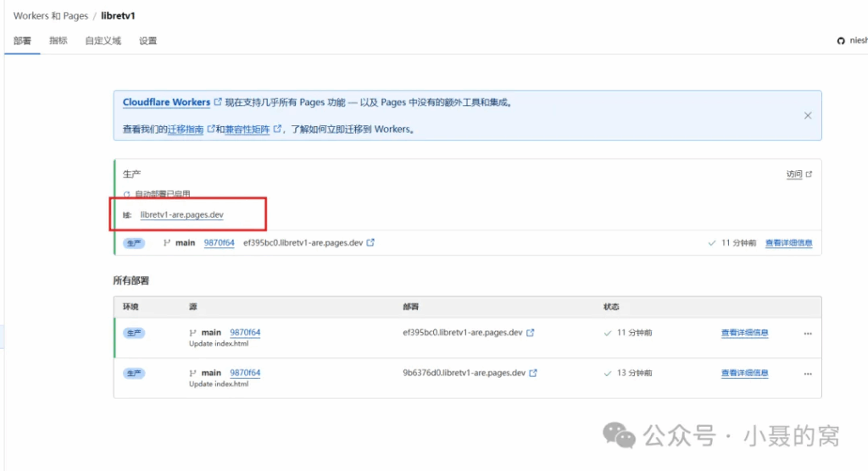Click success checkmark in 11 分钟前 table row
The width and height of the screenshot is (868, 471).
(607, 333)
